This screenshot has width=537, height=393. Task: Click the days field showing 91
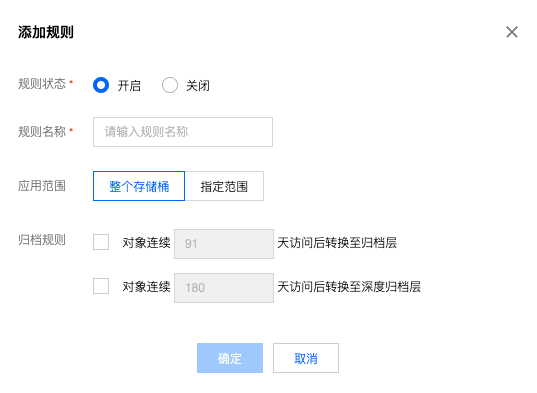pos(224,244)
